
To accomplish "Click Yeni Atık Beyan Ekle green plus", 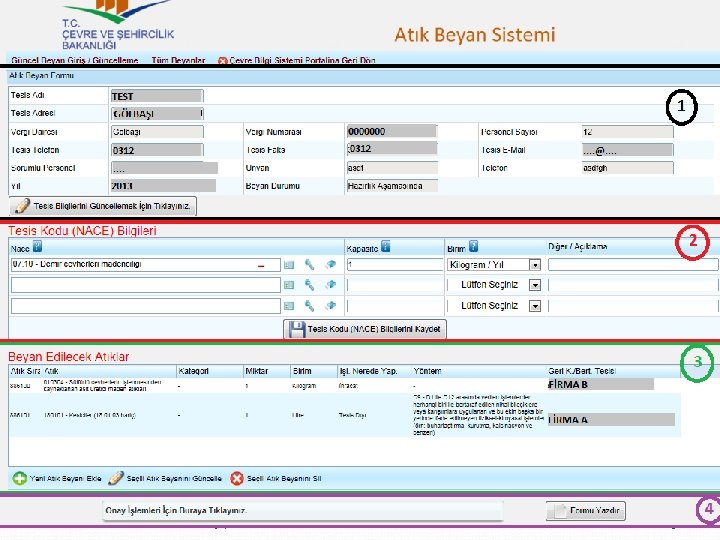I will (20, 478).
